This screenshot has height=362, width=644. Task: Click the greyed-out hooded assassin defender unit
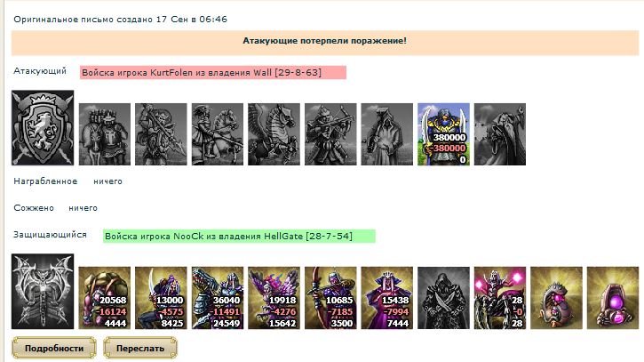[x=443, y=298]
